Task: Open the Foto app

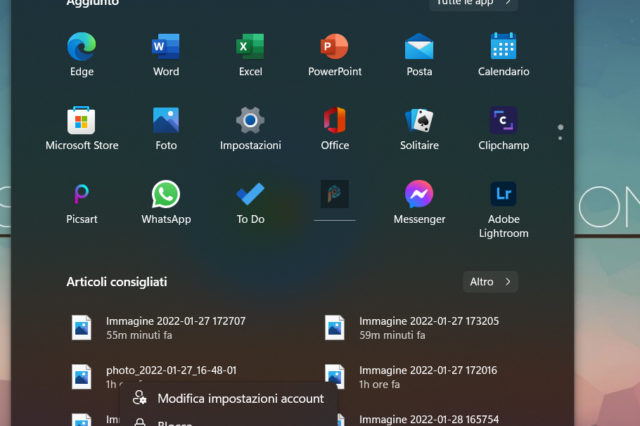Action: 166,128
